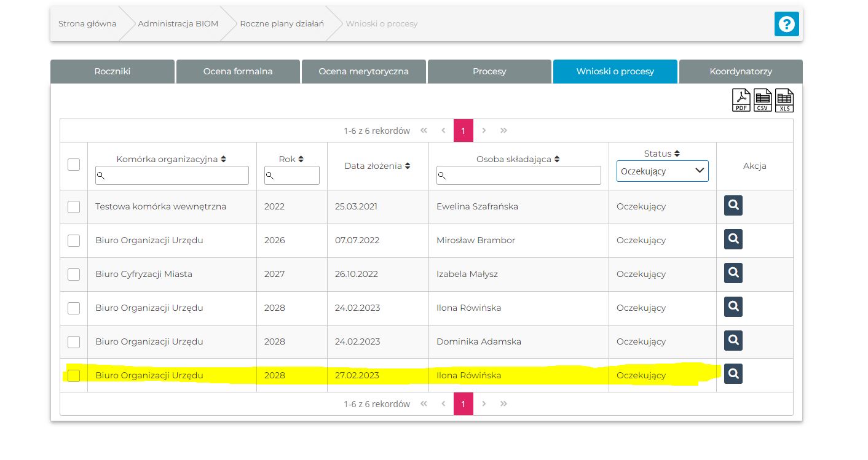The width and height of the screenshot is (868, 460).
Task: Check the Testowa komórka wewnętrzna row
Action: (74, 207)
